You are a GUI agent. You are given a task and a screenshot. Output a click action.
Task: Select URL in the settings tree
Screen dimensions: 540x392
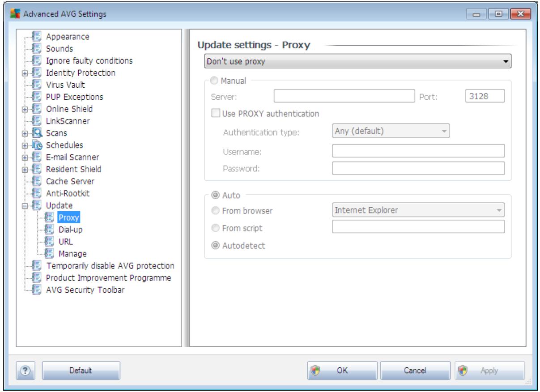[x=65, y=242]
